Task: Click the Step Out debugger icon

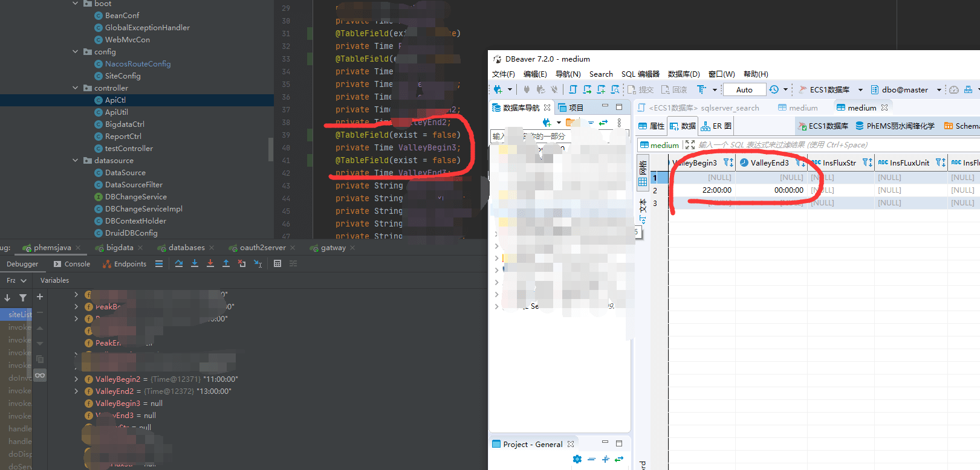Action: click(226, 263)
